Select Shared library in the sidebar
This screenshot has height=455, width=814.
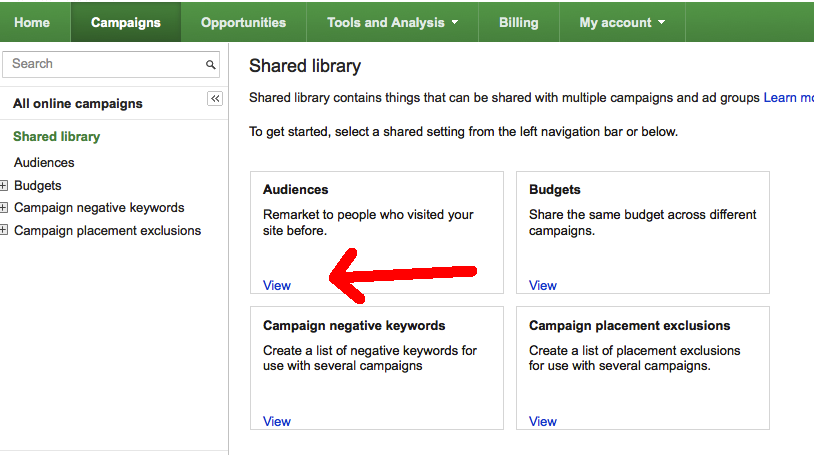[57, 137]
